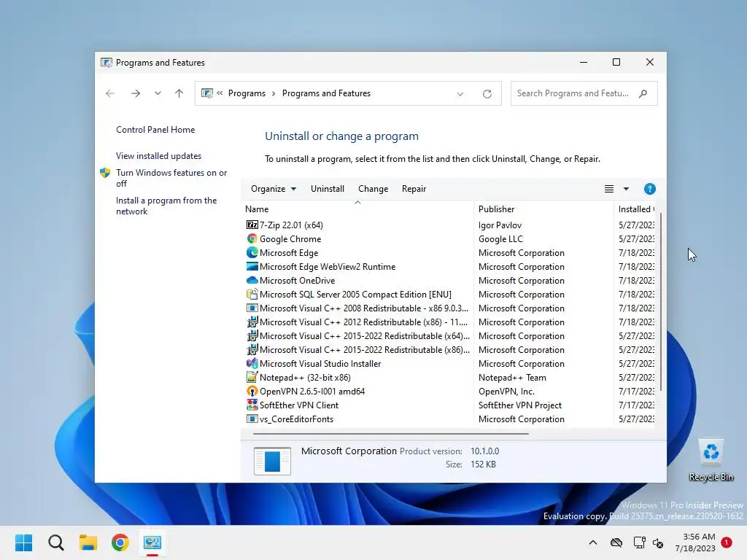747x560 pixels.
Task: Select SoftEther VPN Client entry name
Action: point(298,405)
